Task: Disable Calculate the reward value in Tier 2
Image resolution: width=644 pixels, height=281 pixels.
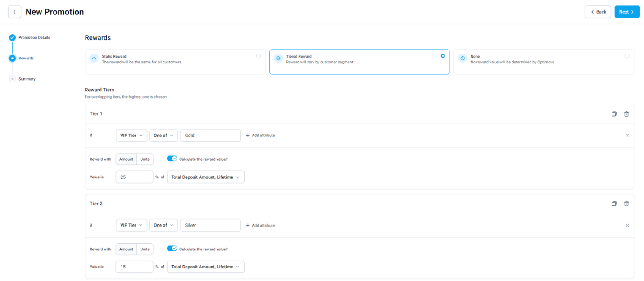Action: tap(172, 249)
